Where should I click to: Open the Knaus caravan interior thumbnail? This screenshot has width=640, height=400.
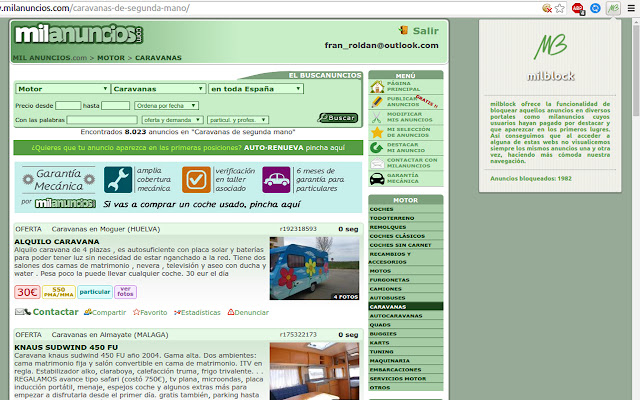(x=314, y=371)
